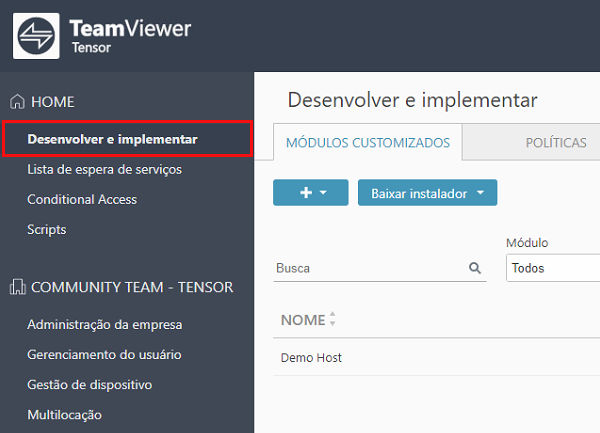The image size is (600, 433).
Task: Select Desenvolver e implementar in sidebar
Action: pos(127,139)
